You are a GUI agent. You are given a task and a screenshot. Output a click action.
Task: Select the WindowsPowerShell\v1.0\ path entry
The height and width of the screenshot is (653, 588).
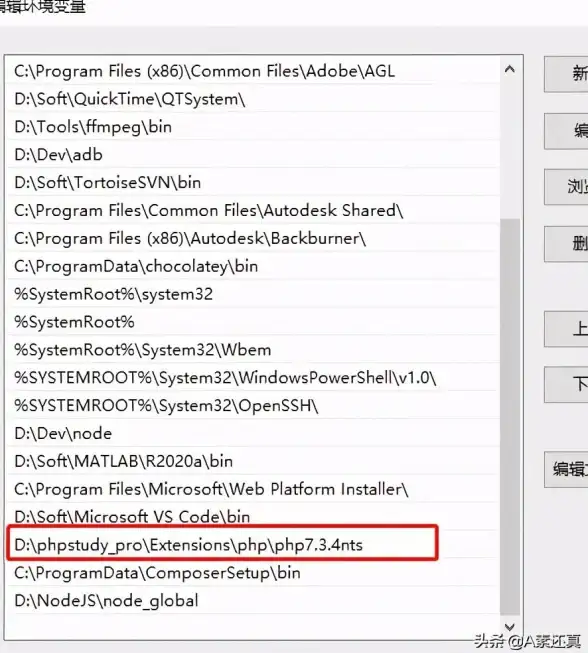[253, 378]
